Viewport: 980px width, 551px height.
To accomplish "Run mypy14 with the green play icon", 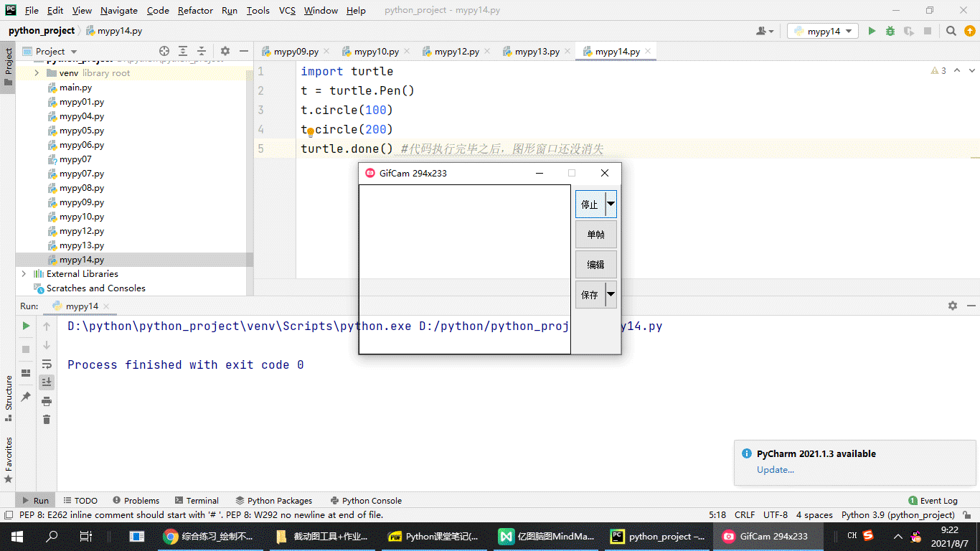I will (x=872, y=31).
